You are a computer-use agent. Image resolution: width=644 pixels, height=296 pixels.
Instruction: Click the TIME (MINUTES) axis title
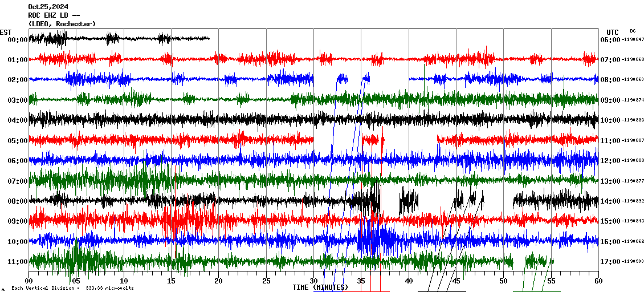(x=320, y=287)
